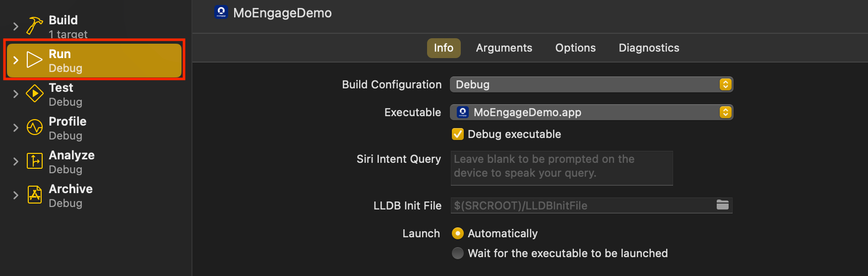Image resolution: width=868 pixels, height=276 pixels.
Task: Click the MoEngageDemo app icon in header
Action: tap(221, 12)
